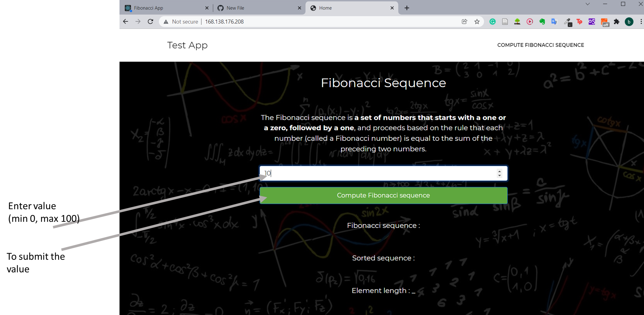Open the Grammarly extension

tap(492, 22)
